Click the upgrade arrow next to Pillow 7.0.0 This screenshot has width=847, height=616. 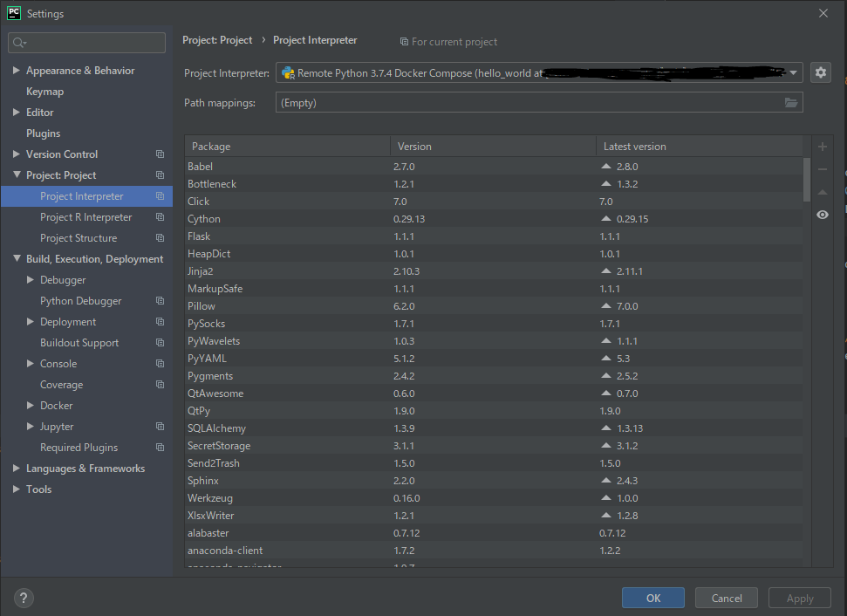pyautogui.click(x=606, y=306)
